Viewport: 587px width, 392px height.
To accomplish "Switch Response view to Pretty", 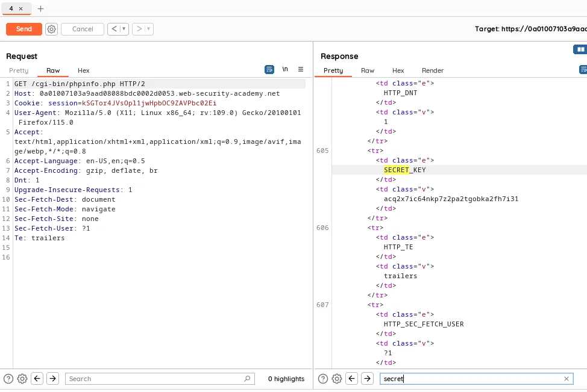I will [333, 70].
